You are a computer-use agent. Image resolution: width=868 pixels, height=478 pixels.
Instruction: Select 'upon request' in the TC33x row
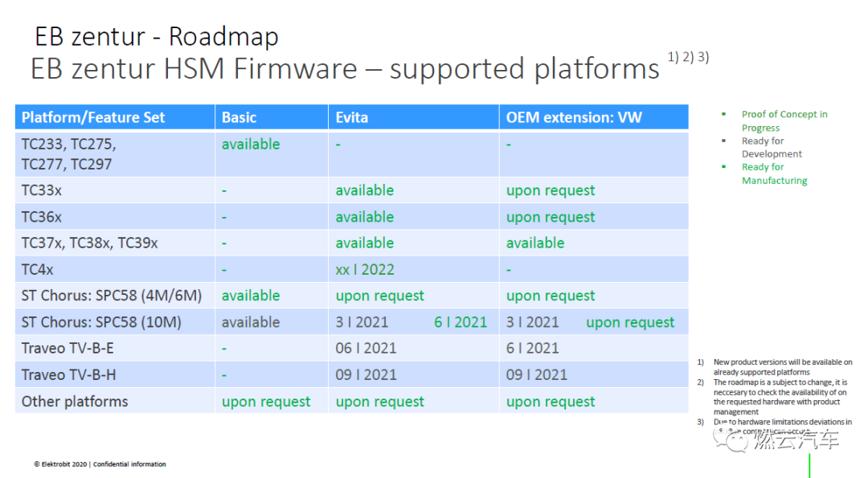(x=551, y=191)
